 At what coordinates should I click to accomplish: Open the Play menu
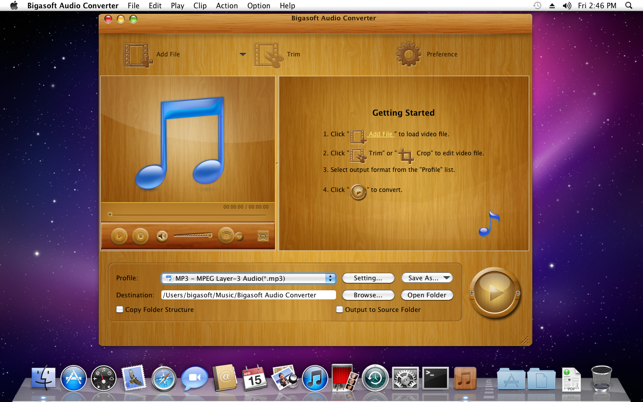[177, 6]
